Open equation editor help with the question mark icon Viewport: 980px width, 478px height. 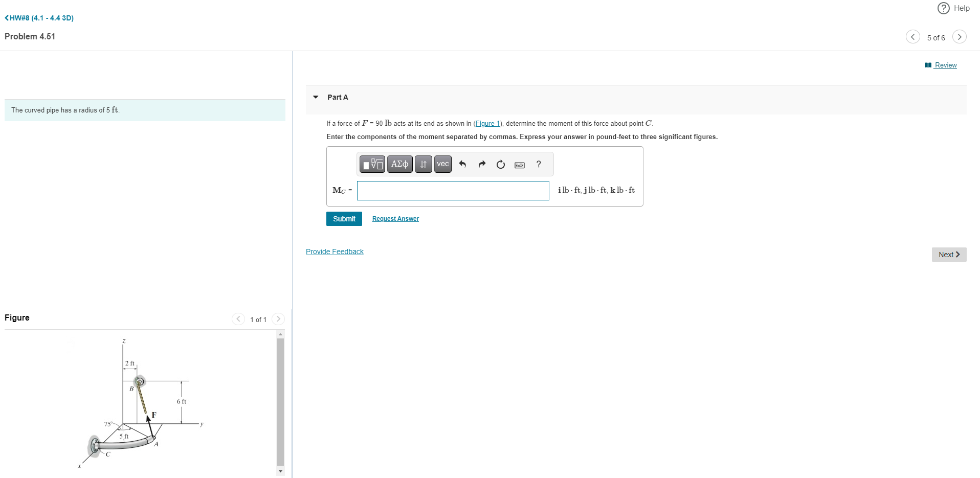click(538, 164)
